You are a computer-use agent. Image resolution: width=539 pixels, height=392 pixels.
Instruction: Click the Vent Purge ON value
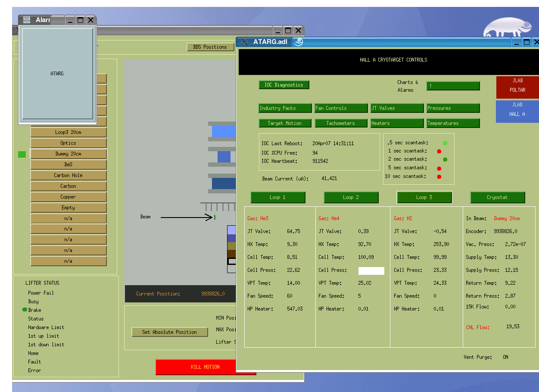(505, 357)
